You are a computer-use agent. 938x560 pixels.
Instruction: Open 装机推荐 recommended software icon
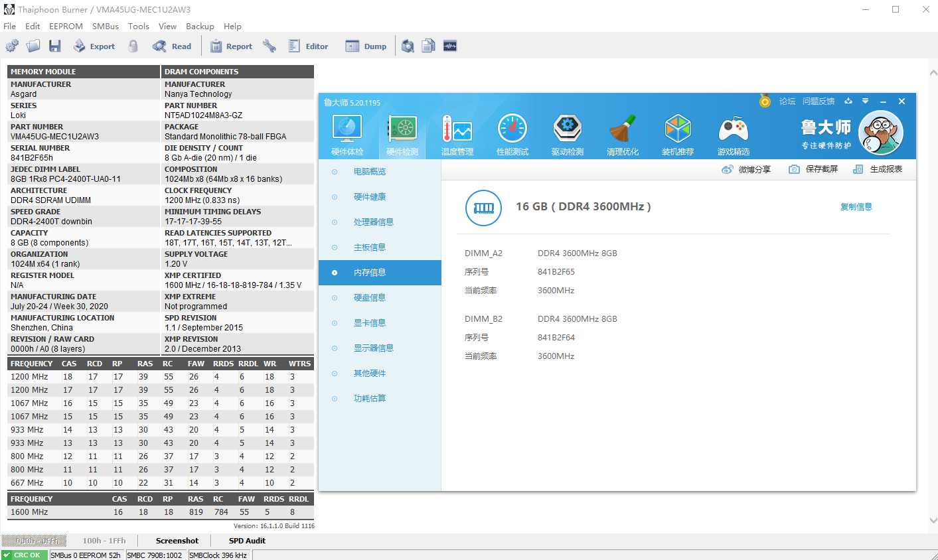point(678,135)
